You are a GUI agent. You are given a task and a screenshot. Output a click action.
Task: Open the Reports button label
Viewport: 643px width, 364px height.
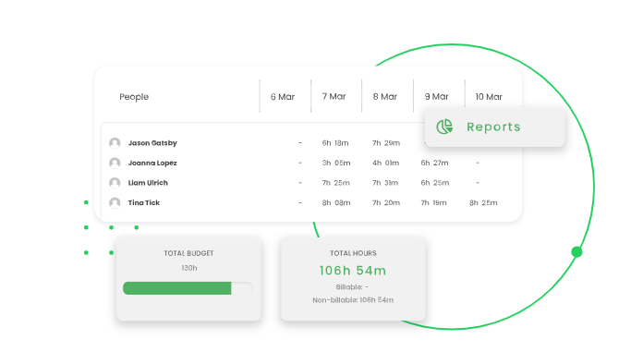click(493, 127)
